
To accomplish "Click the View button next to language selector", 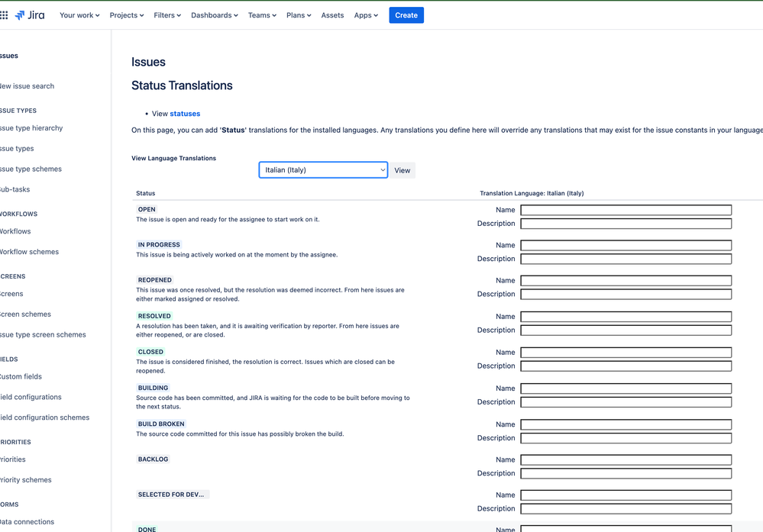I will [402, 170].
